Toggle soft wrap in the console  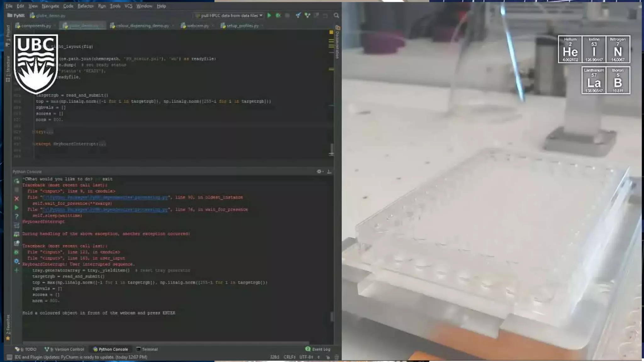pyautogui.click(x=17, y=225)
